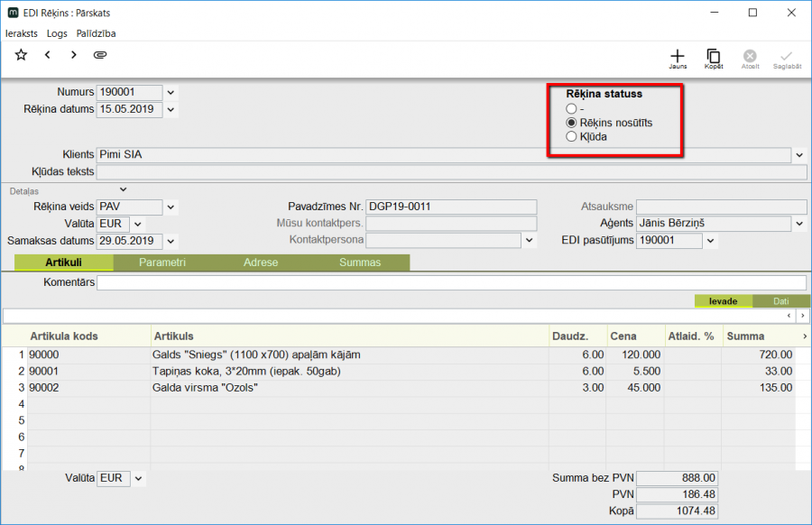Select Kļūda status radio button
This screenshot has height=525, width=812.
click(571, 136)
